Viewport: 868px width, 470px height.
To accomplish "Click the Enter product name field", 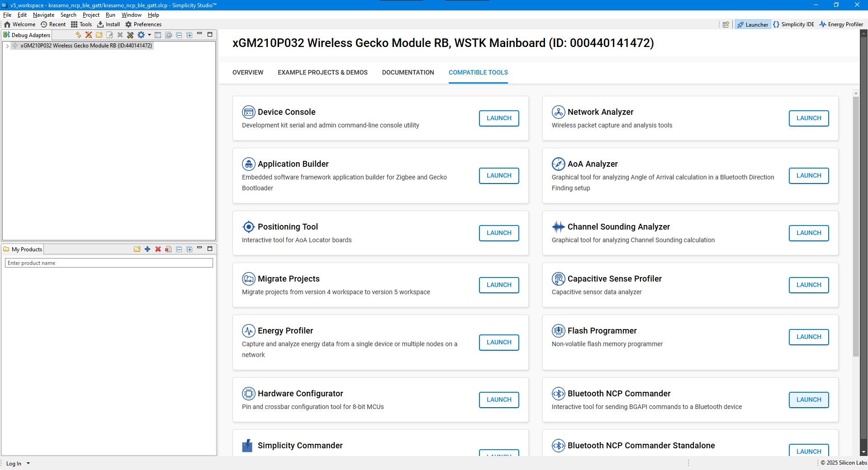I will (109, 263).
